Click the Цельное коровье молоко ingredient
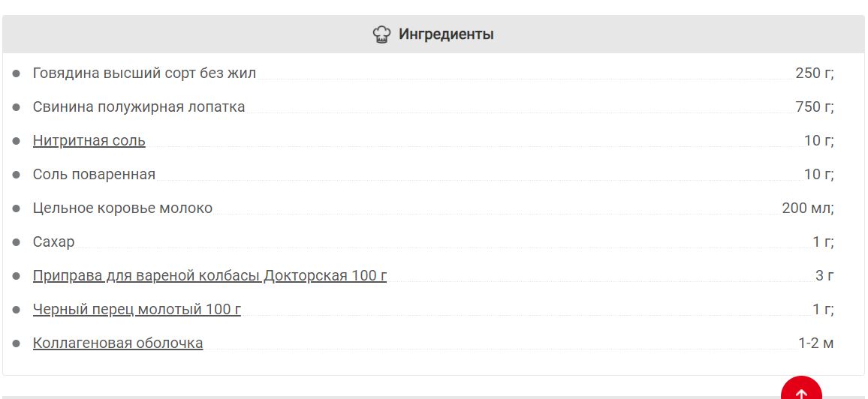 click(x=122, y=208)
